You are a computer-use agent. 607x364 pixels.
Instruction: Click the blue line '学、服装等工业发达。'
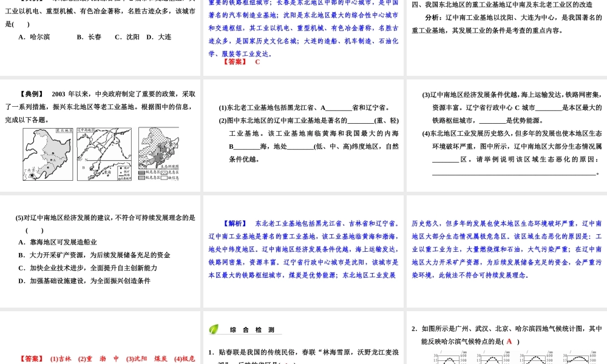240,54
